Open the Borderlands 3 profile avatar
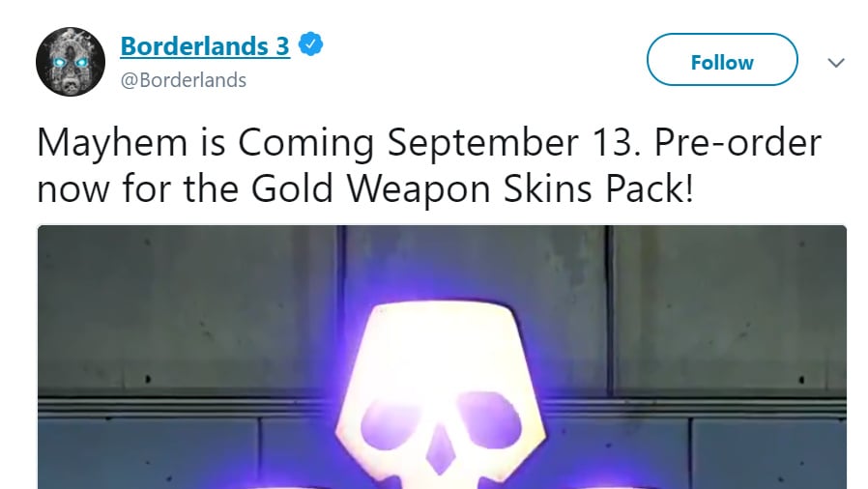This screenshot has height=489, width=868. click(x=71, y=62)
